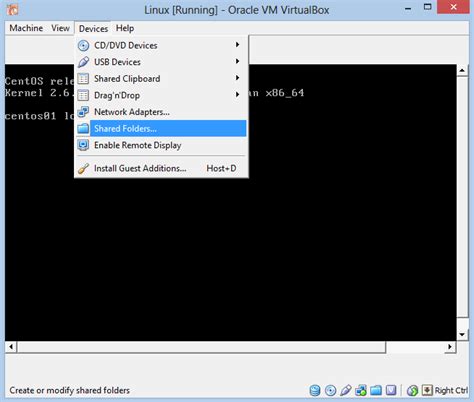Click the horizontal scrollbar thumb
Screen dimensions: 474x402
201,347
